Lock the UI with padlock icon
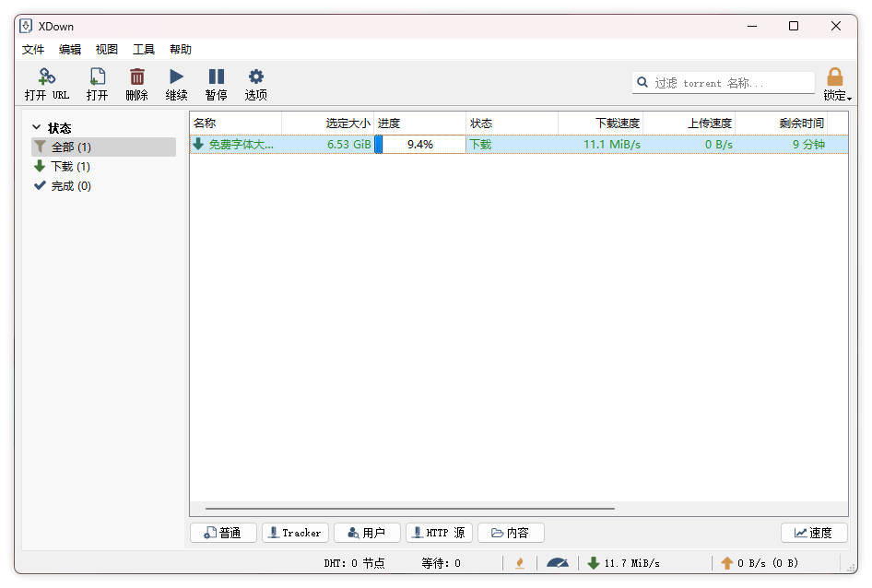This screenshot has width=872, height=588. 835,76
